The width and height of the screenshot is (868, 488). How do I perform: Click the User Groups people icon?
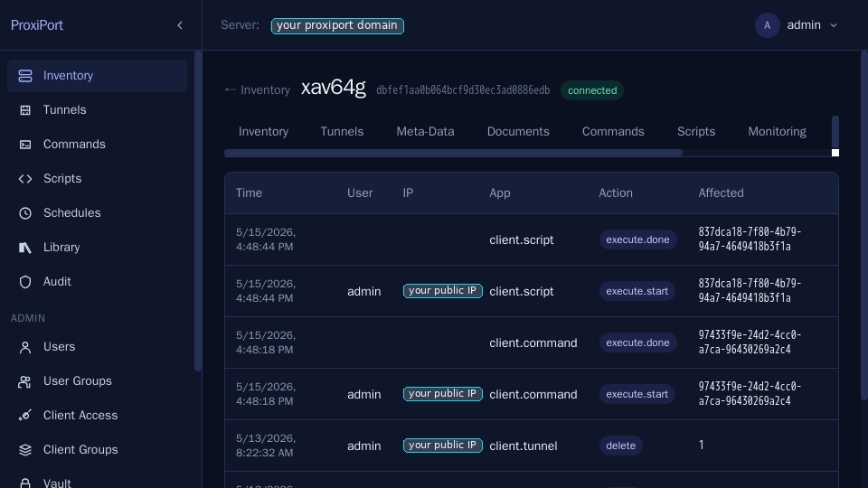point(25,381)
